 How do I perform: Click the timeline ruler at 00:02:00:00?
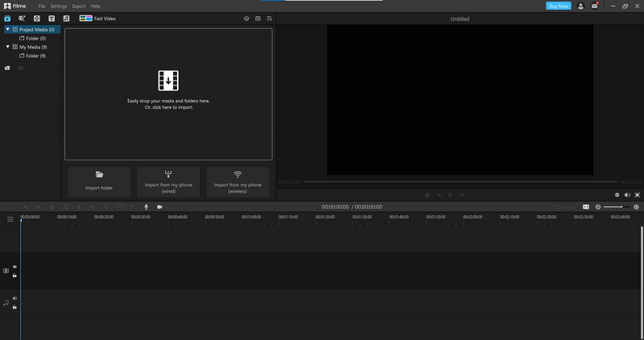(x=473, y=218)
